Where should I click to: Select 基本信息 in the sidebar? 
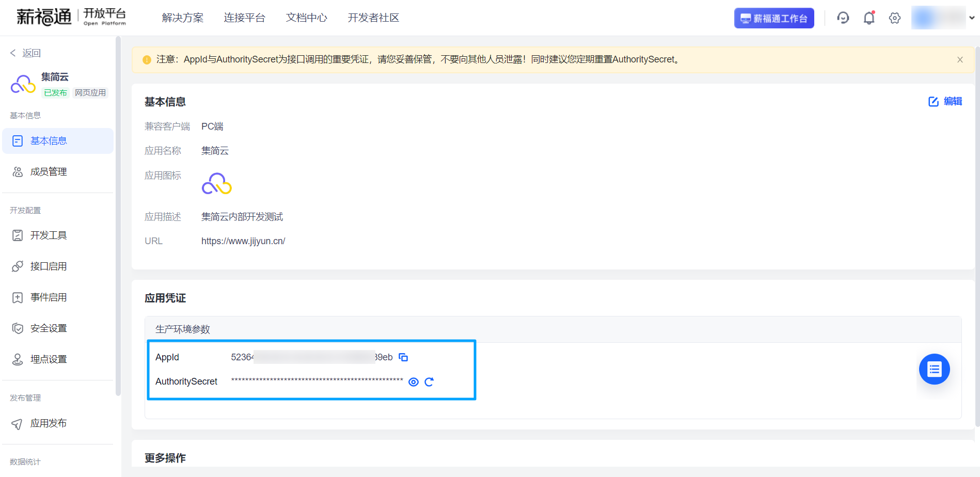[x=58, y=141]
